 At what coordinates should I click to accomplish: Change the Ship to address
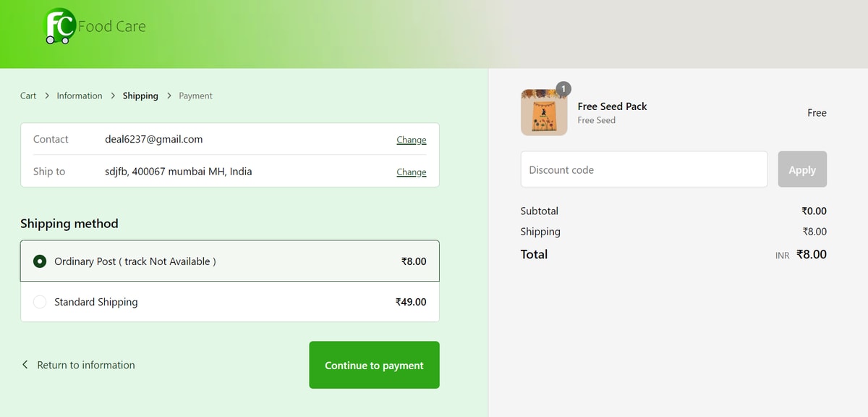(x=411, y=172)
